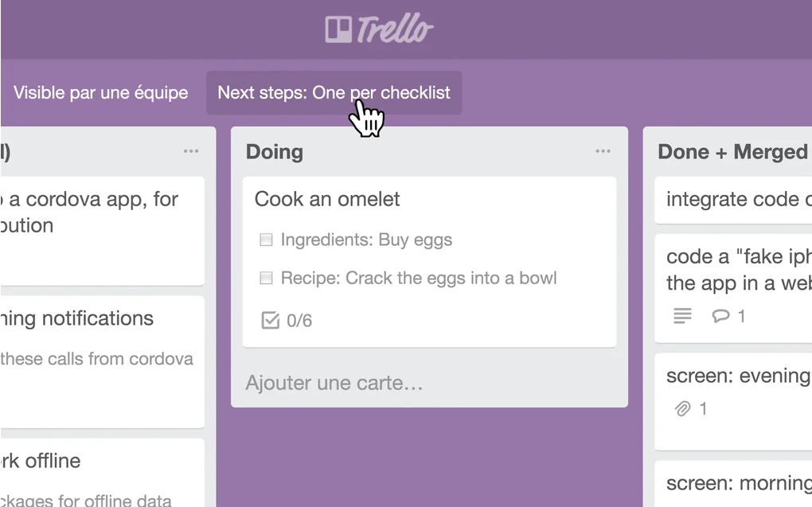The height and width of the screenshot is (507, 812).
Task: Open the Cook an omelet card
Action: [x=326, y=199]
